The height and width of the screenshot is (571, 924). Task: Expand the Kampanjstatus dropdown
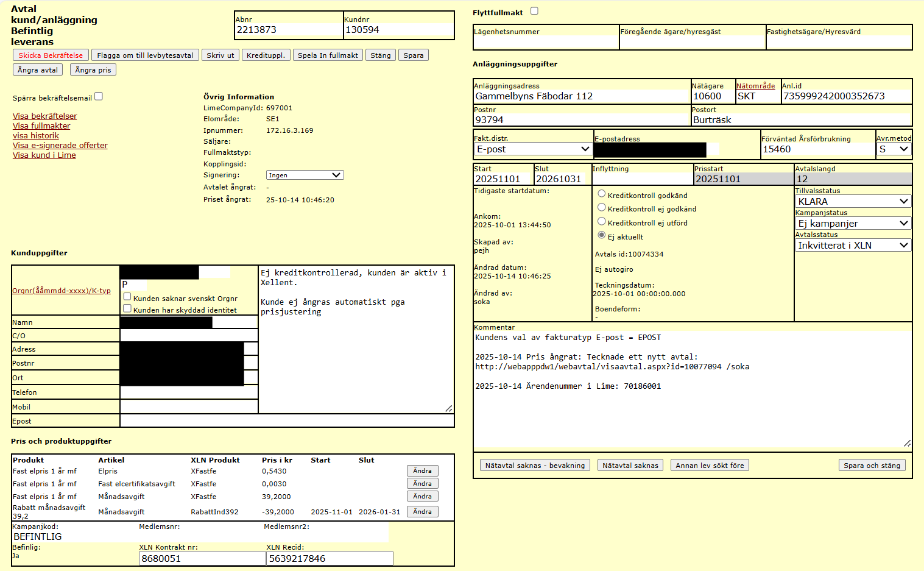tap(853, 224)
